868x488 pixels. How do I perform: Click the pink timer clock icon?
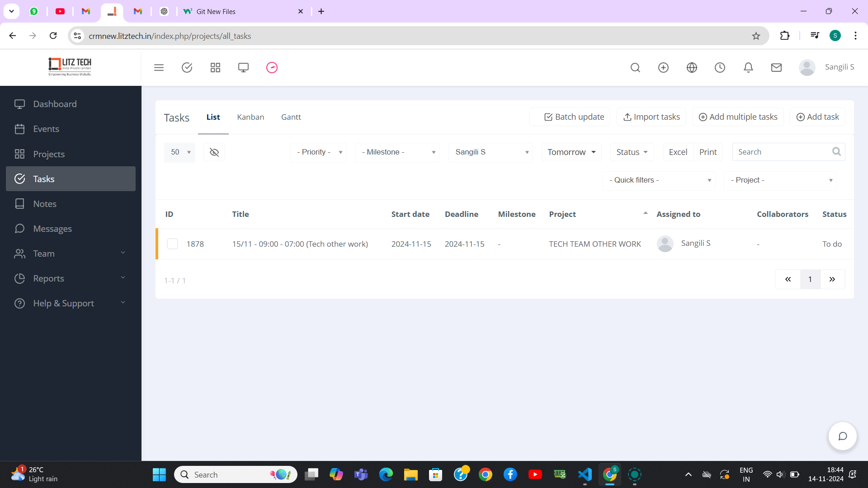[272, 68]
